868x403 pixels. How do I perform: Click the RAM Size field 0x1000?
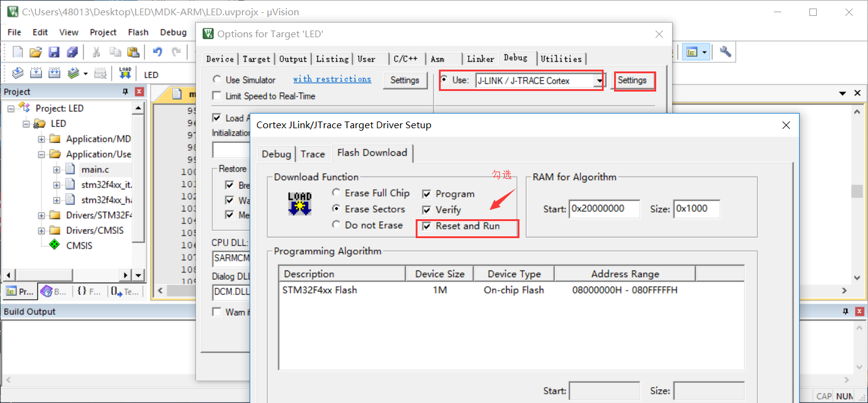coord(696,209)
